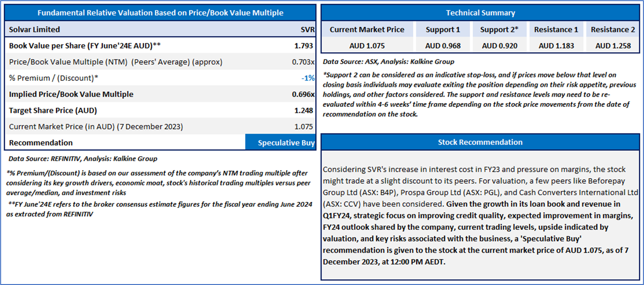Click the Data Source REFINITIV footnote
Viewport: 644px width, 285px height.
pos(83,159)
